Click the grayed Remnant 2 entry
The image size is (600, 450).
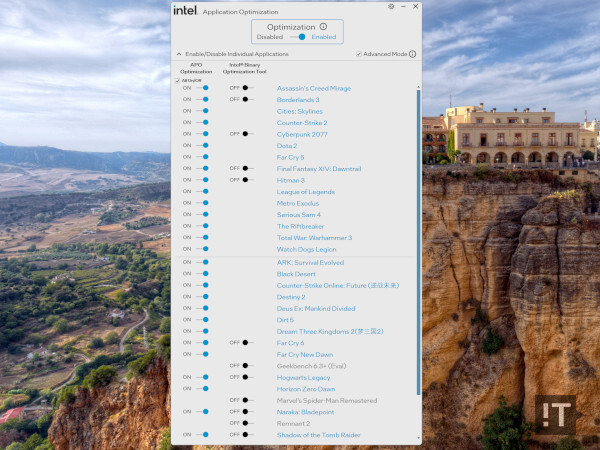pyautogui.click(x=293, y=423)
